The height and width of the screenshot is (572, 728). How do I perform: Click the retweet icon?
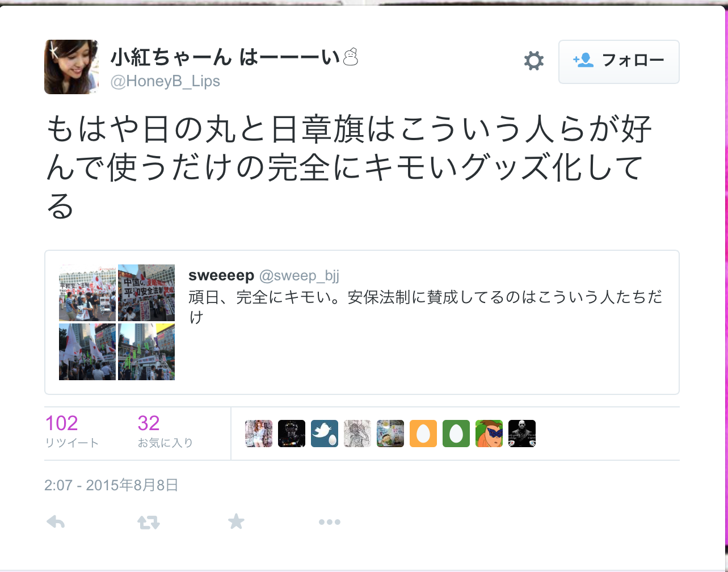pos(149,522)
